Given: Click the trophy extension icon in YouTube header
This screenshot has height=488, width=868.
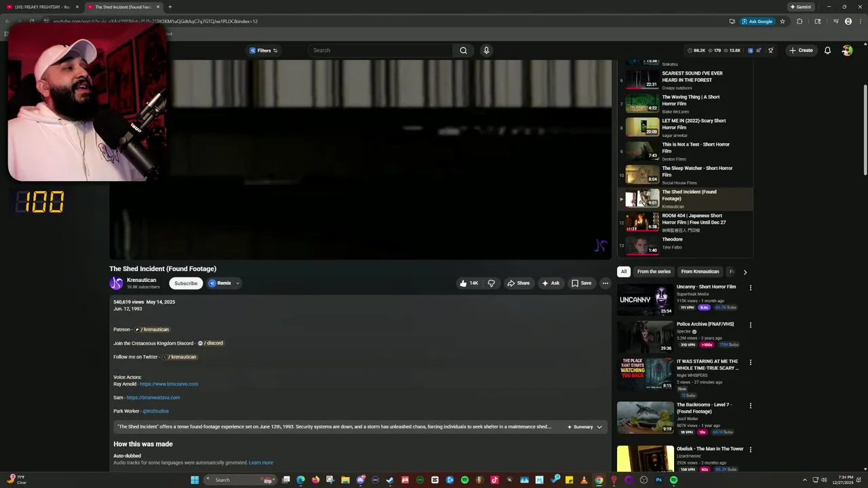Looking at the screenshot, I should pos(770,50).
